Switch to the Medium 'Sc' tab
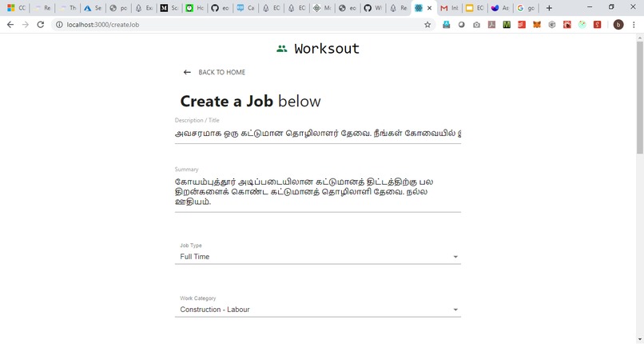Image resolution: width=644 pixels, height=344 pixels. click(x=169, y=8)
